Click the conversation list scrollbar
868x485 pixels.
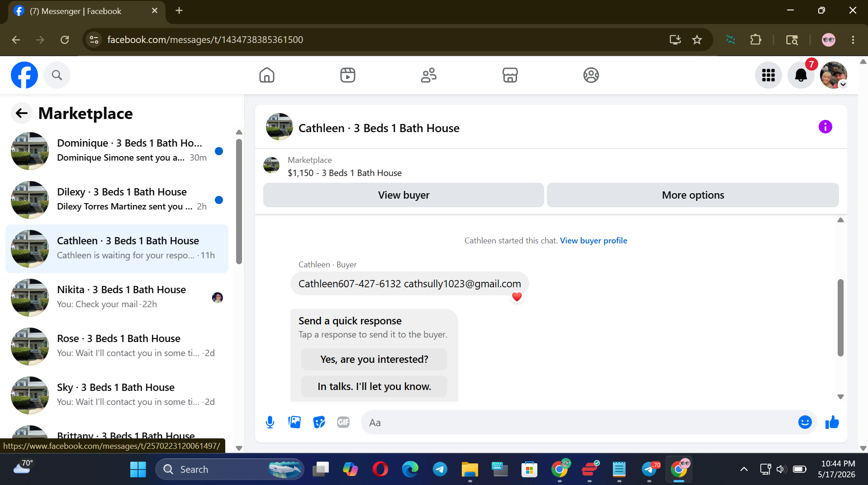point(239,201)
